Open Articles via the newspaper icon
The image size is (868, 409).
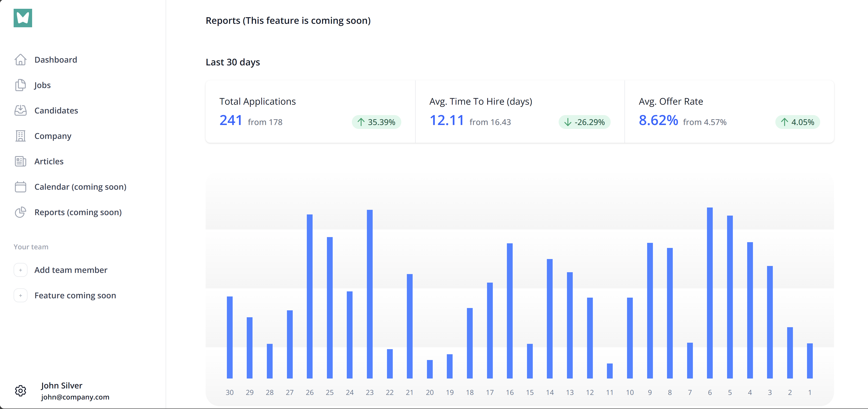tap(21, 161)
